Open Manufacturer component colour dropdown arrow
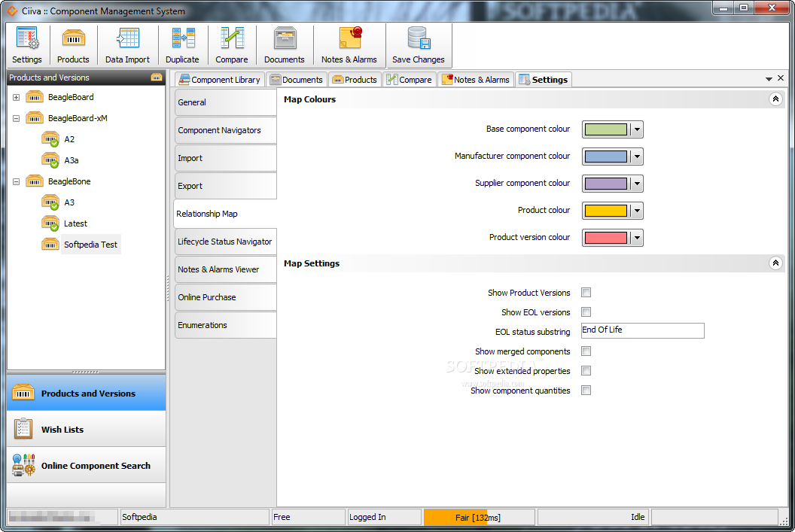 click(x=637, y=157)
